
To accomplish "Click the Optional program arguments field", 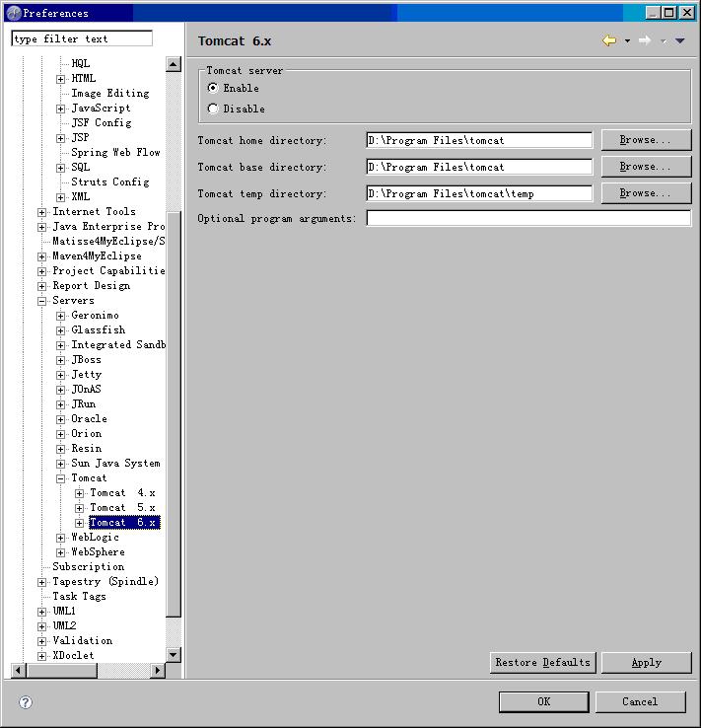I will [x=528, y=218].
